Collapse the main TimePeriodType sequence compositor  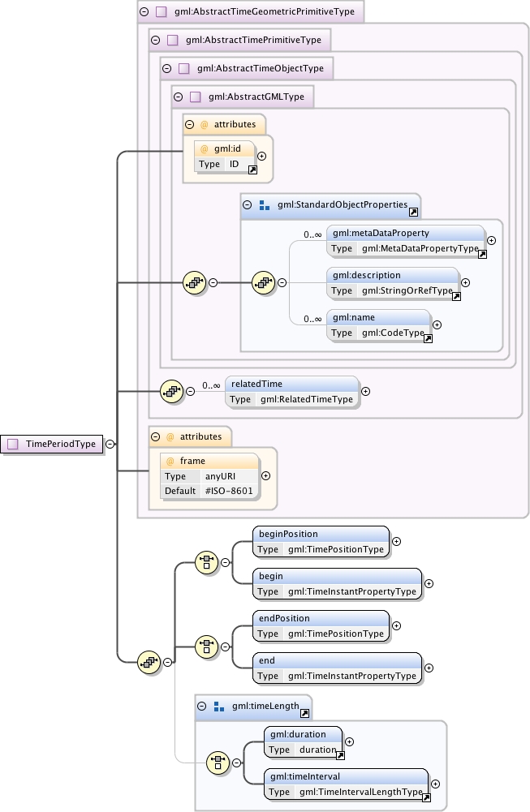coord(167,663)
